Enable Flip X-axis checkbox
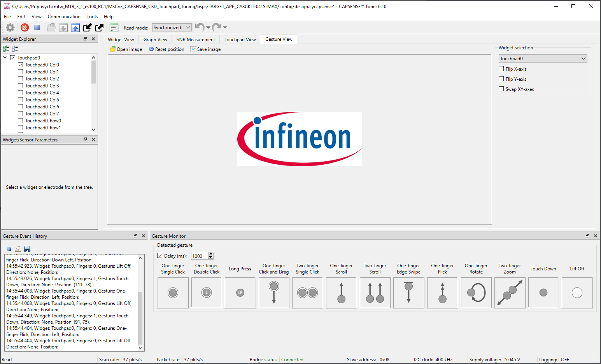 coord(501,69)
